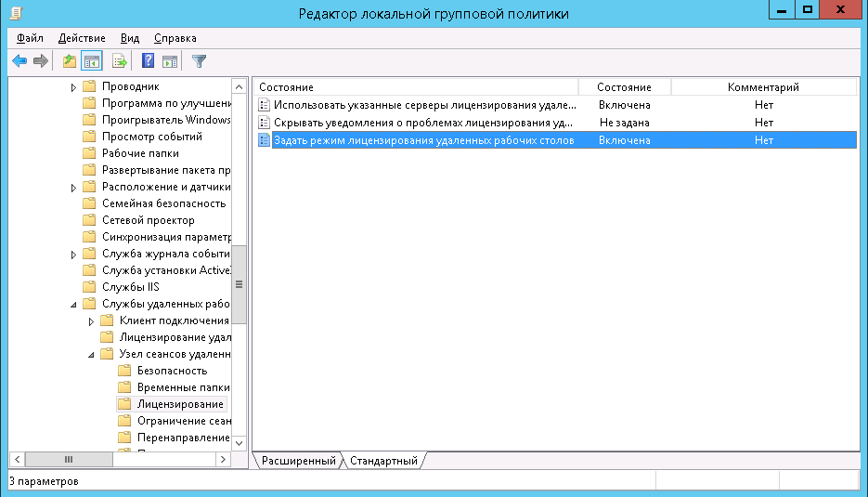The width and height of the screenshot is (868, 497).
Task: Click the tree pane vertical scrollbar down arrow
Action: (x=239, y=443)
